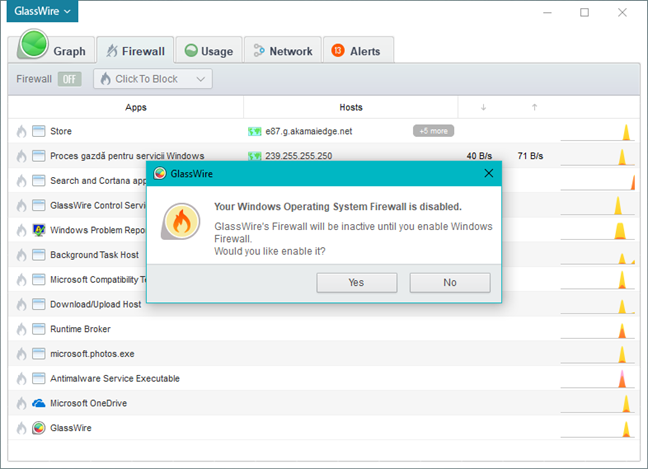Select the microsoft.photos.exe entry
This screenshot has height=469, width=648.
point(92,354)
